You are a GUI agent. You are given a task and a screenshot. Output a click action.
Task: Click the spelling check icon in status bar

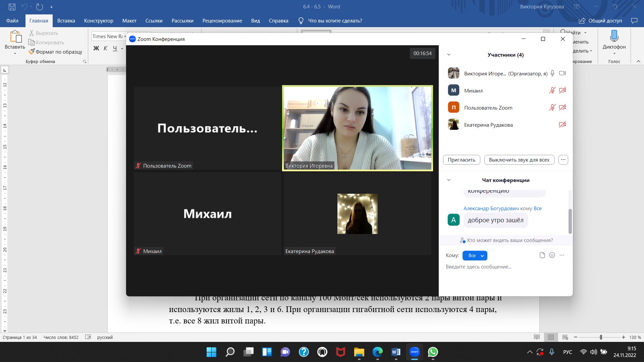[88, 337]
